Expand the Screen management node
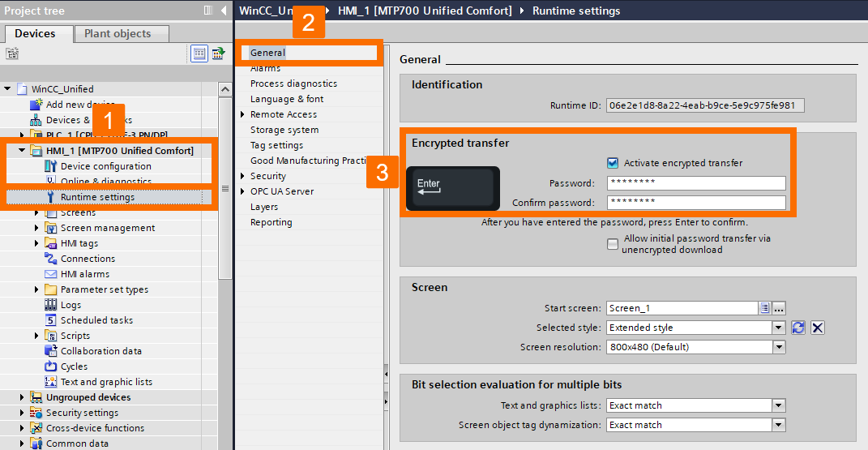 [36, 228]
